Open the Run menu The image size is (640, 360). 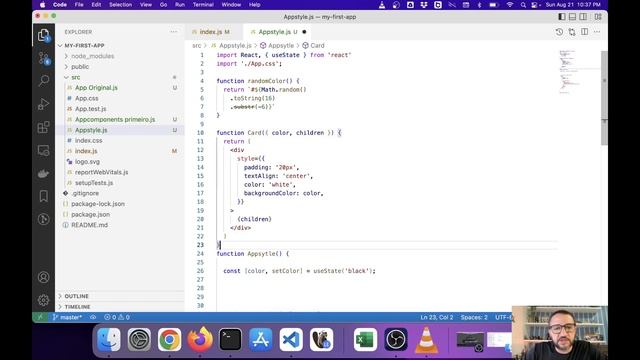[180, 4]
